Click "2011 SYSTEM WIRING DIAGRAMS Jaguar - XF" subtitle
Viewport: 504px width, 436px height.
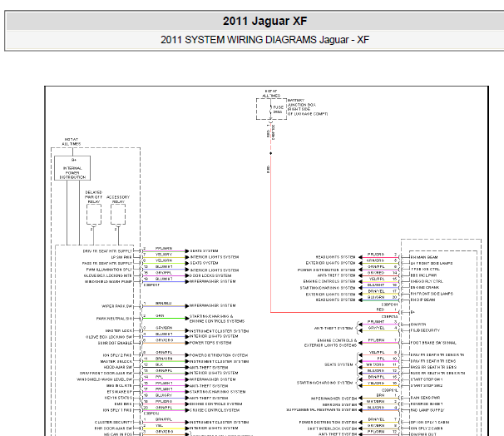coord(264,40)
